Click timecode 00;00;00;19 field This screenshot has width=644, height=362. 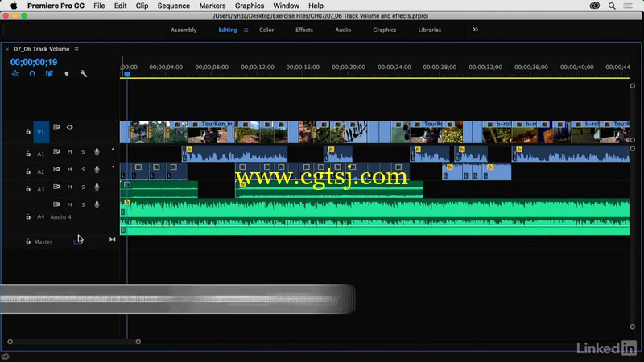(34, 63)
